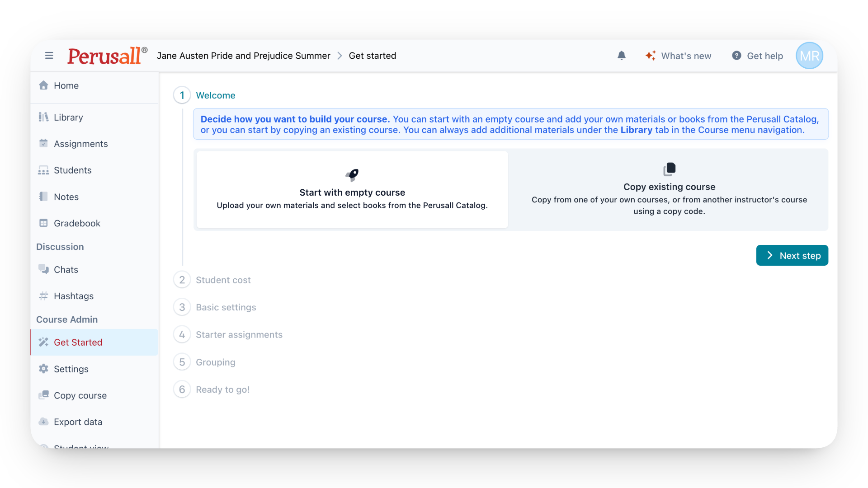Open the hamburger menu icon
Image resolution: width=868 pixels, height=488 pixels.
pyautogui.click(x=49, y=56)
